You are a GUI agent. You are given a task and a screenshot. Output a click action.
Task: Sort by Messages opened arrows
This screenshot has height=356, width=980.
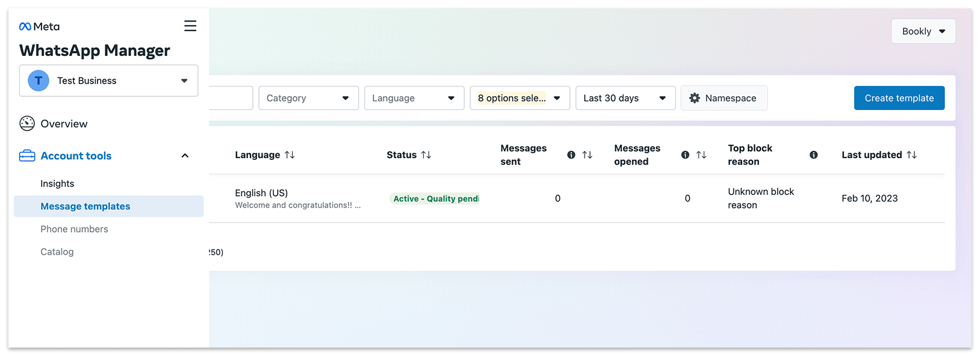(701, 155)
